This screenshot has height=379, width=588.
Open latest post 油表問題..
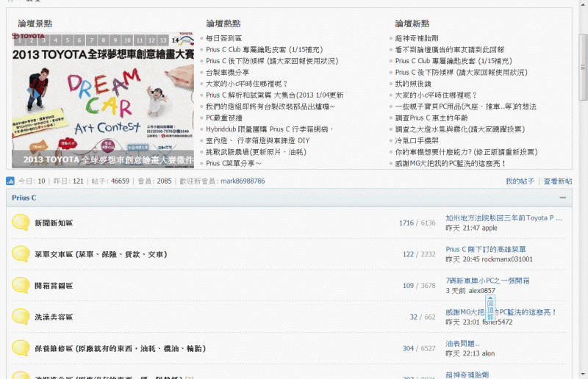coord(462,344)
